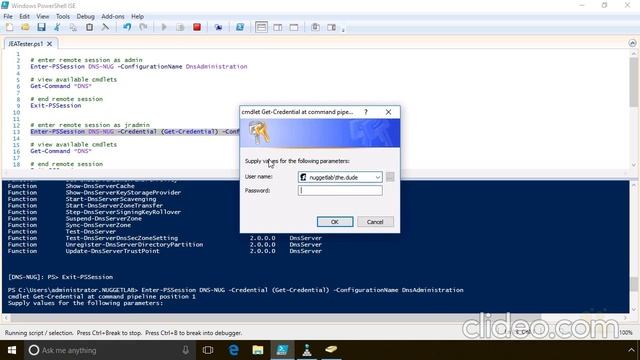Cut selection using the scissors icon
This screenshot has height=360, width=640.
(x=57, y=27)
